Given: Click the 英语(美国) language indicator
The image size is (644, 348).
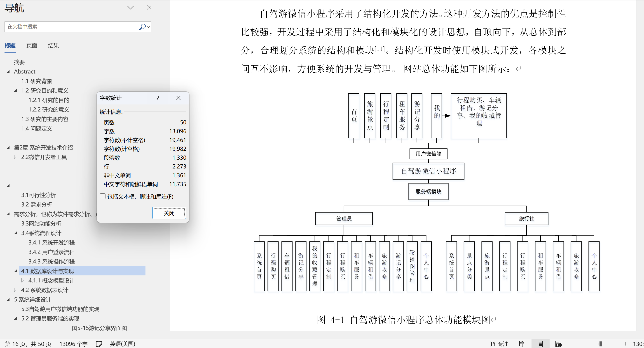Looking at the screenshot, I should point(122,344).
